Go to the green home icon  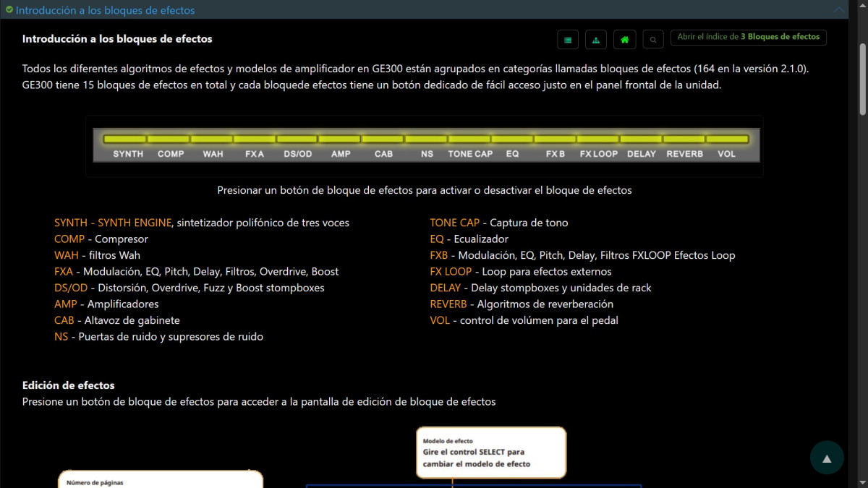624,40
